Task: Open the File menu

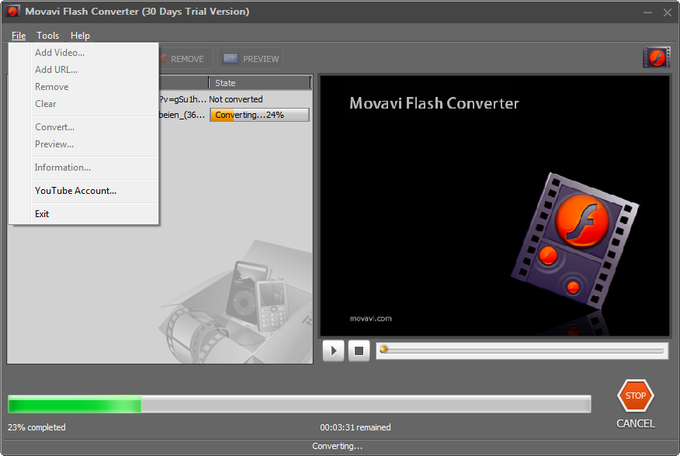Action: pyautogui.click(x=18, y=36)
